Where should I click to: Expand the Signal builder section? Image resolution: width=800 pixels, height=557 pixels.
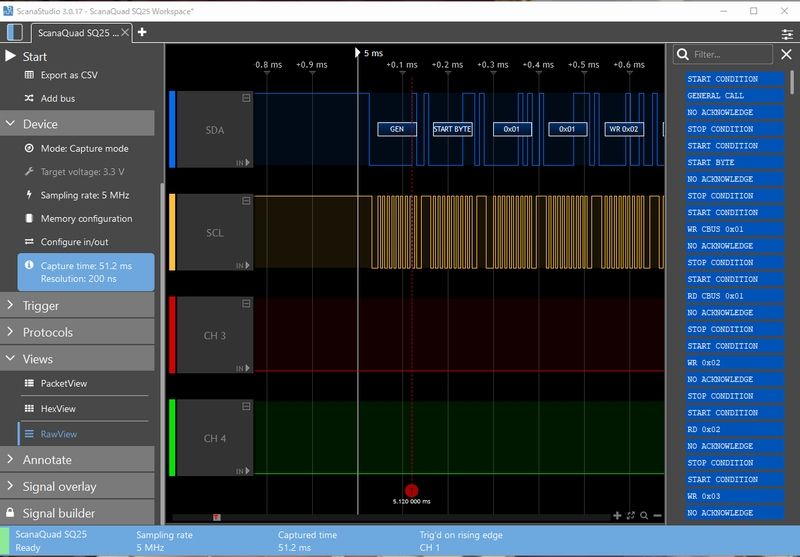coord(78,513)
